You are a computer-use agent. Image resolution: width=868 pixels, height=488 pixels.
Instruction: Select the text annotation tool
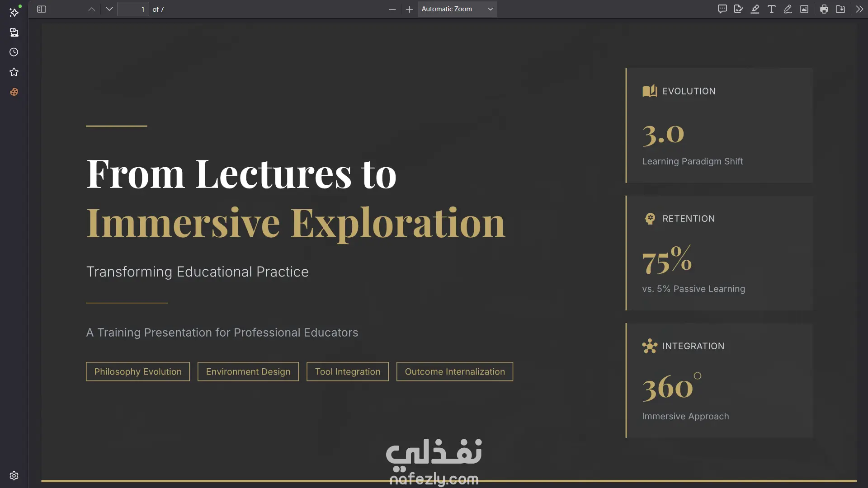coord(771,9)
